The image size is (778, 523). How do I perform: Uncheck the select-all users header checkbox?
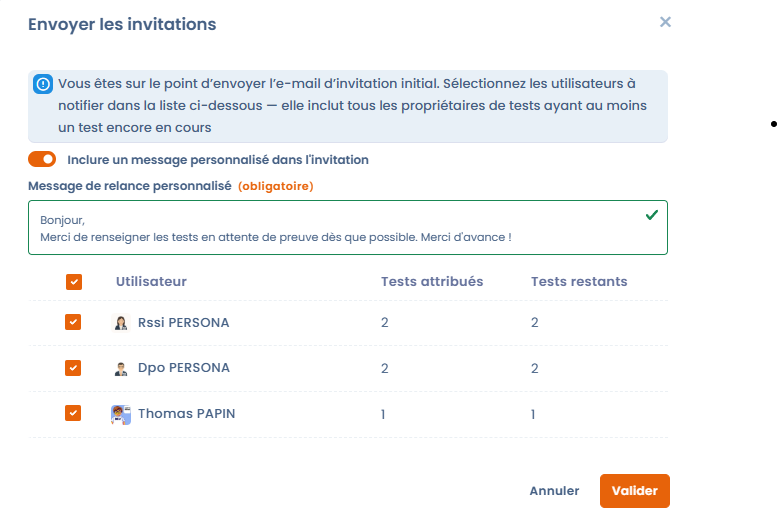click(x=74, y=282)
